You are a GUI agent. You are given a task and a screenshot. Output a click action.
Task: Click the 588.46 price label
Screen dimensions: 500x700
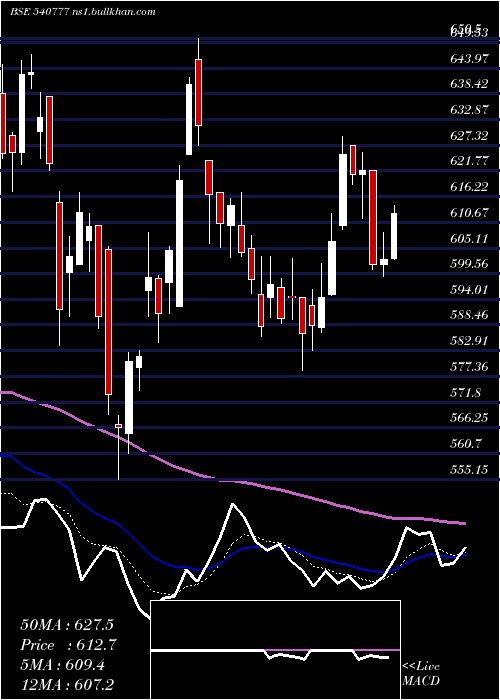470,315
